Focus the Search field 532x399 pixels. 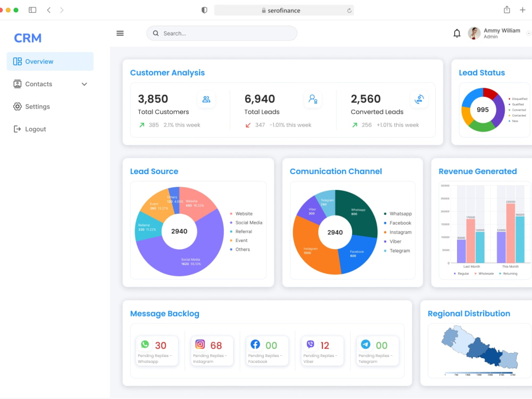[221, 33]
